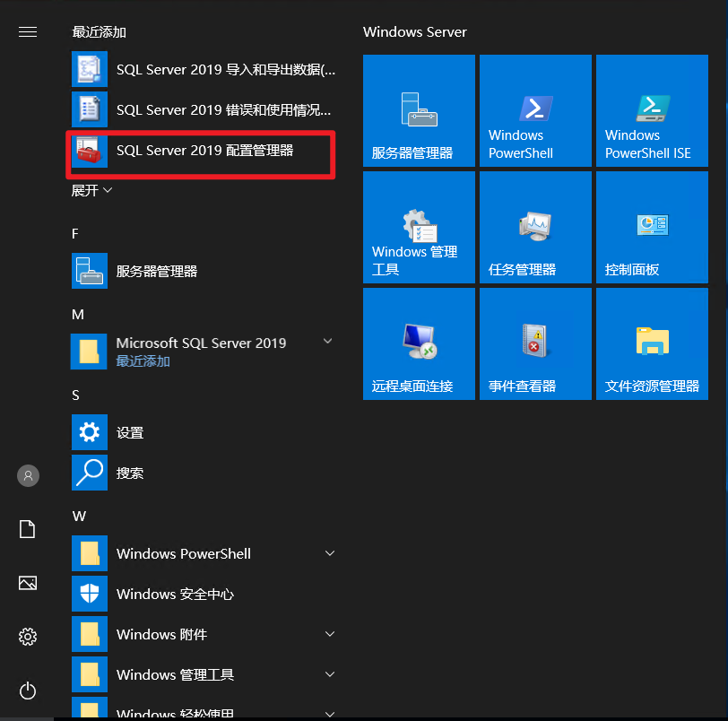The image size is (728, 721).
Task: Open the 搜索 magnifier app icon
Action: pos(89,473)
